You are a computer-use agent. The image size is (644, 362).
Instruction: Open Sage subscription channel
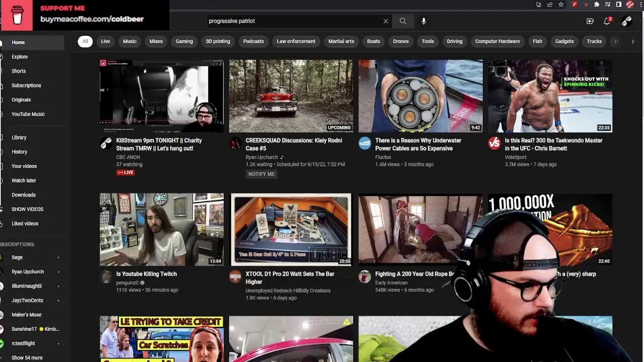point(32,257)
